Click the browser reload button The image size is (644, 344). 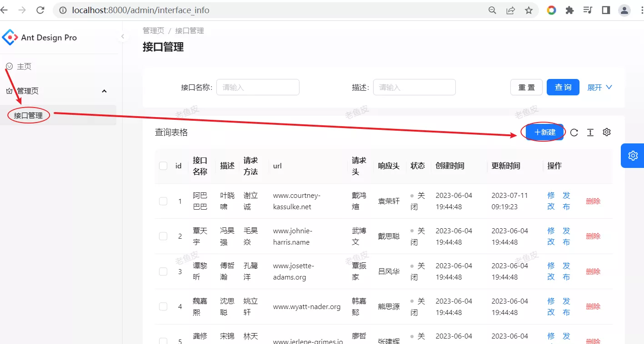40,10
